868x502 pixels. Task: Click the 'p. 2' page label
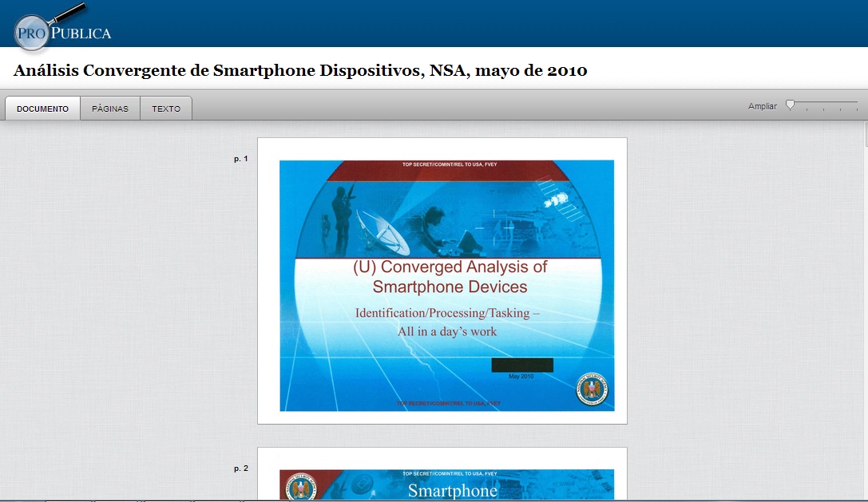[x=241, y=468]
